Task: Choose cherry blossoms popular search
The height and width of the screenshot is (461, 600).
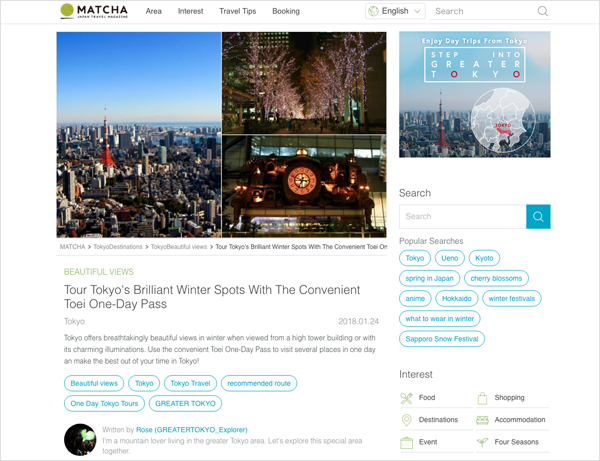Action: coord(496,279)
